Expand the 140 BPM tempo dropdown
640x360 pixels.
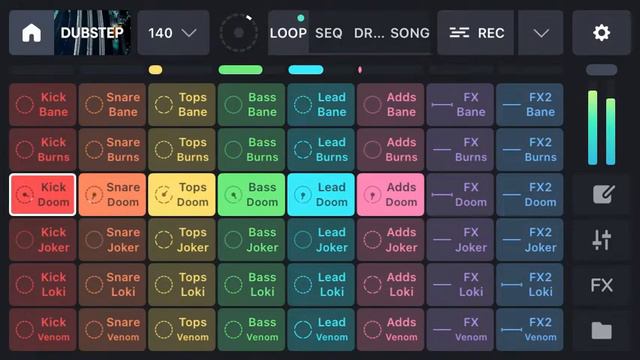173,33
